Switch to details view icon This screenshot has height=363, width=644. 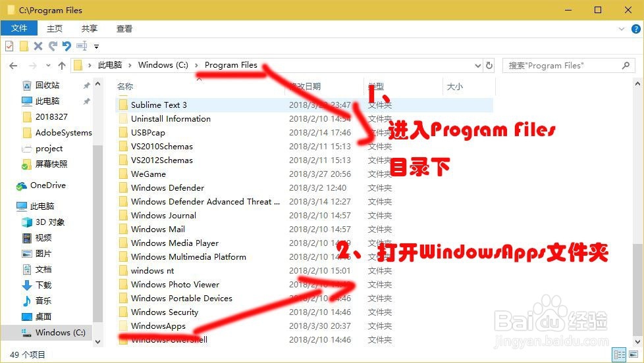[x=619, y=354]
